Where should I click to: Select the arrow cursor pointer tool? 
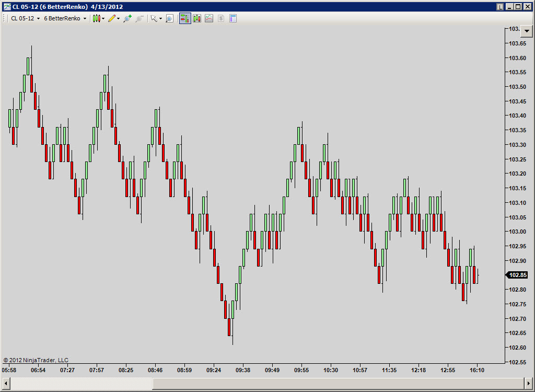(154, 18)
